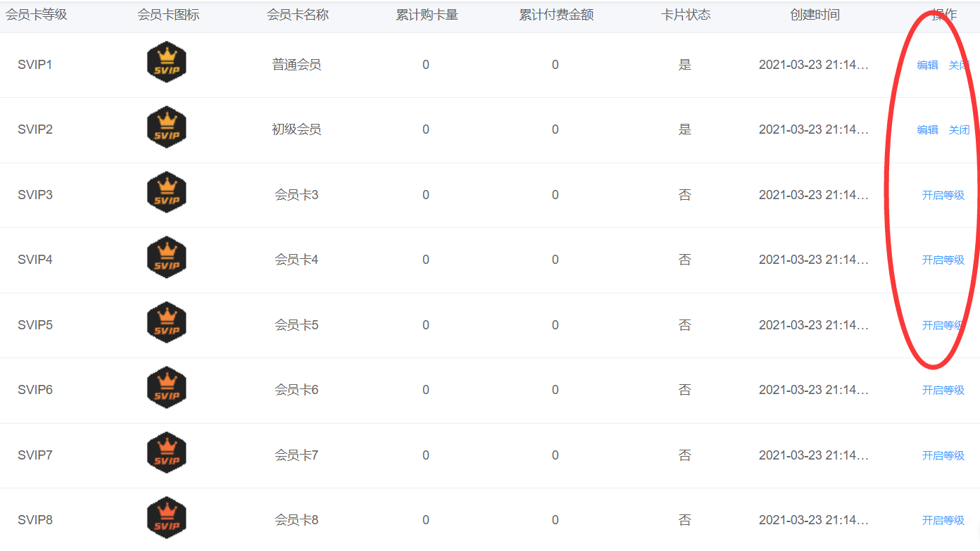Click card status 是 in SVIP2 row
Image resolution: width=980 pixels, height=551 pixels.
685,129
